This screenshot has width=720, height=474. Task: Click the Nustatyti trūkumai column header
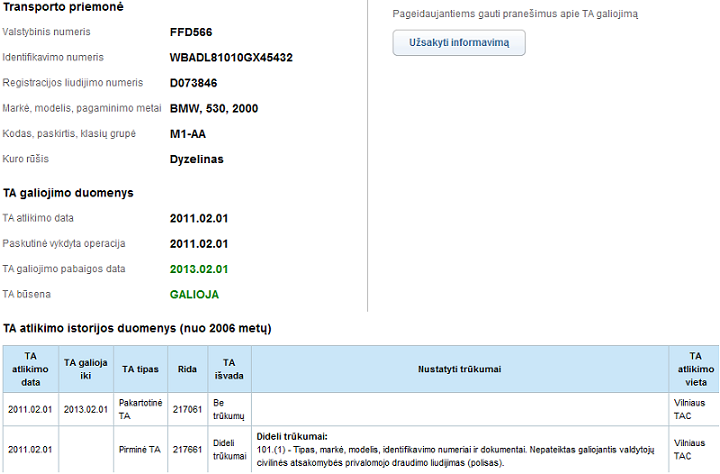(459, 369)
